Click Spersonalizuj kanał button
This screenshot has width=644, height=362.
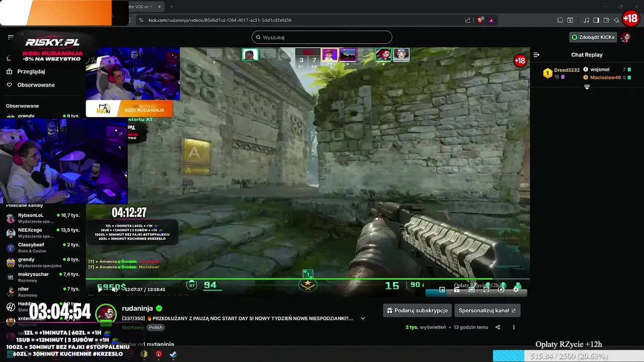pyautogui.click(x=487, y=311)
